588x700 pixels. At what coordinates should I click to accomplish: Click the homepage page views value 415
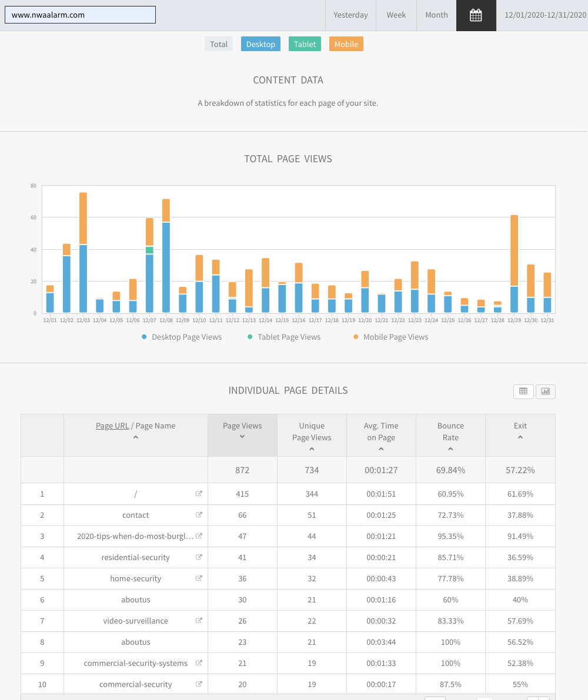242,494
